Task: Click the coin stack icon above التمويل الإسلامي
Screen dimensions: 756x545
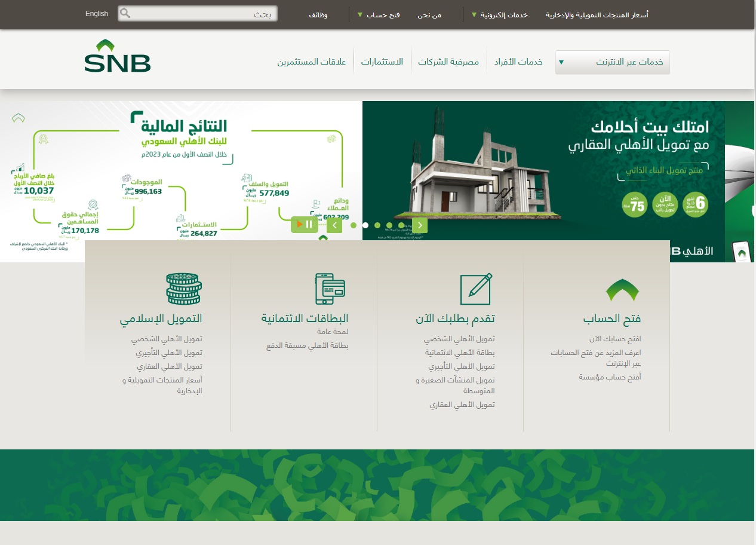Action: (x=184, y=289)
